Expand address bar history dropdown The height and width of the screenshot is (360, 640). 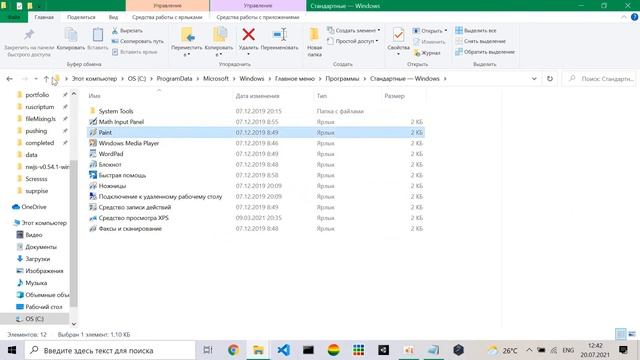(534, 79)
